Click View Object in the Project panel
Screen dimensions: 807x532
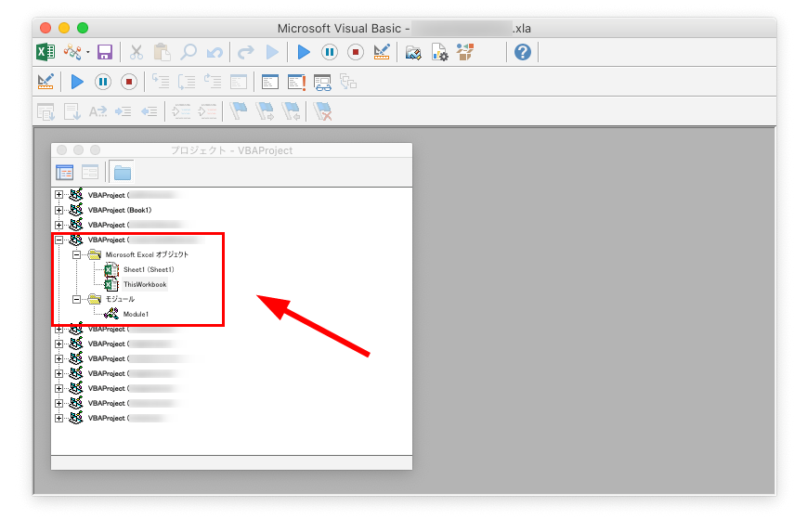click(x=90, y=173)
